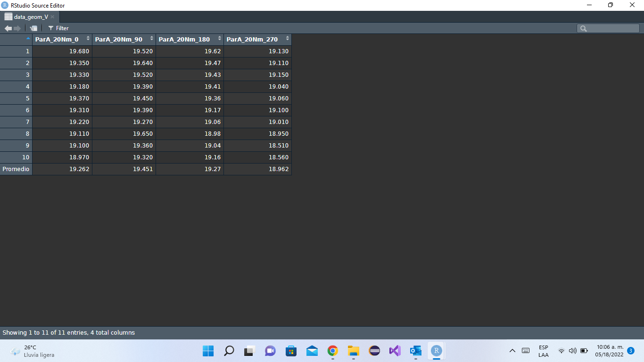
Task: Open the Teams Chat taskbar icon
Action: [270, 351]
